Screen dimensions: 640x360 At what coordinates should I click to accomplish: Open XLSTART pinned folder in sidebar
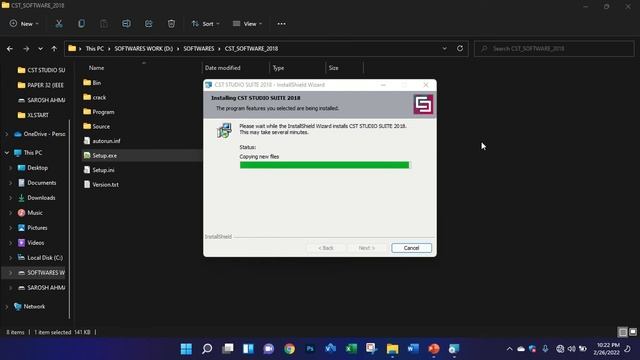tap(38, 115)
